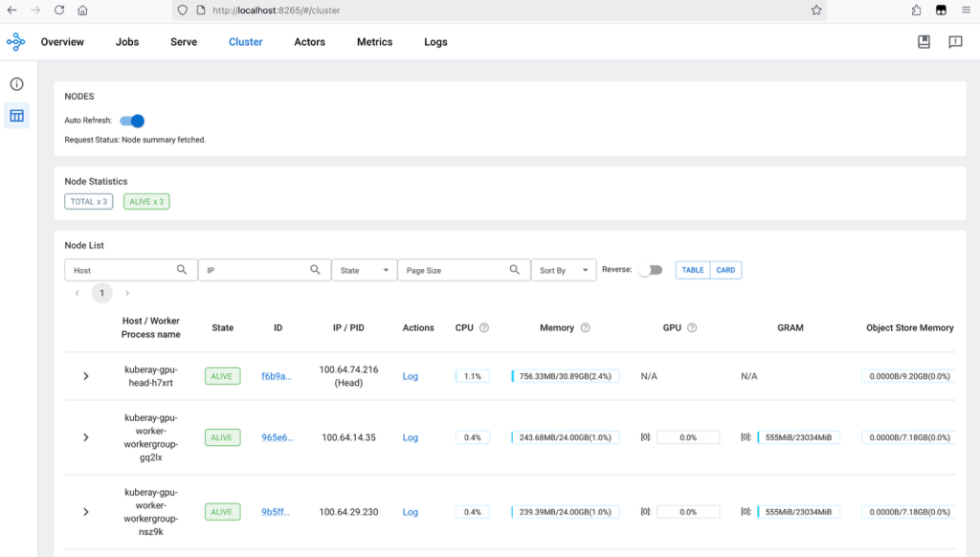
Task: Open the documentation book icon
Action: pos(924,42)
